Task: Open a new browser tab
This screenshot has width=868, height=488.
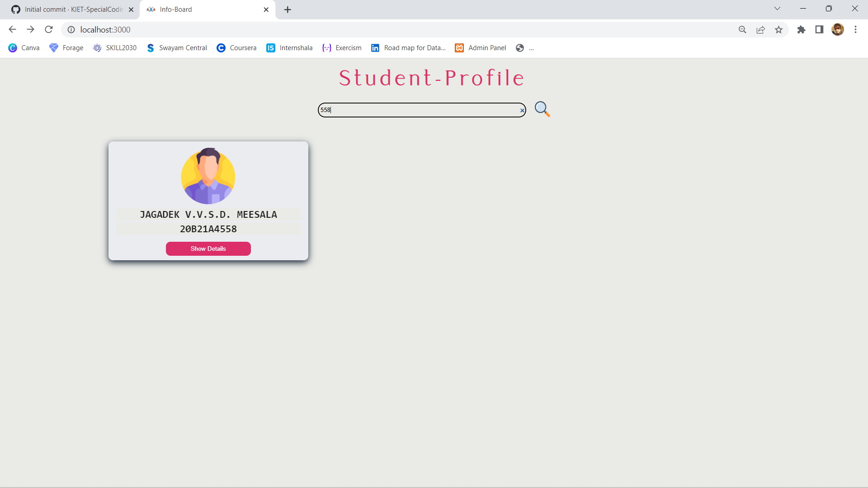Action: (x=288, y=9)
